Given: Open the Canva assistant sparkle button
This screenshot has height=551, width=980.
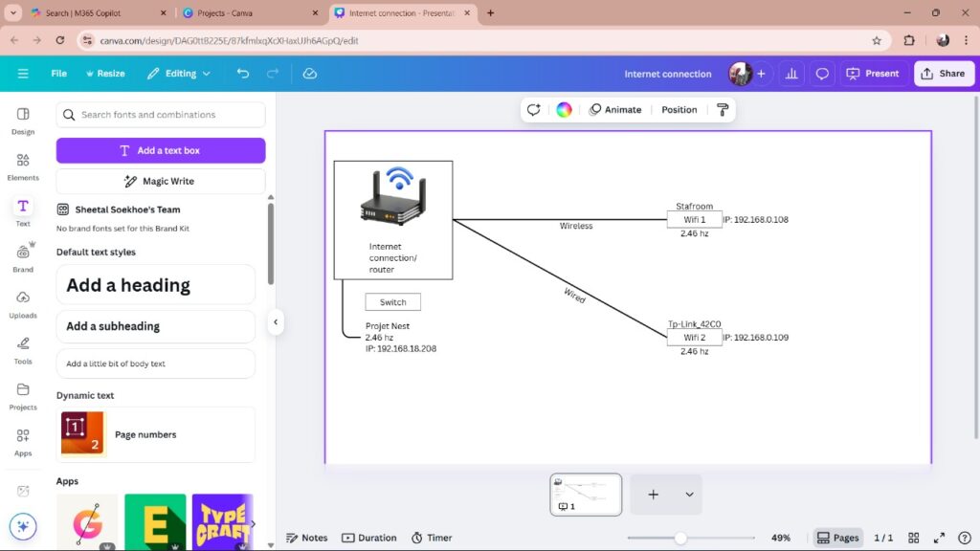Looking at the screenshot, I should [x=24, y=526].
